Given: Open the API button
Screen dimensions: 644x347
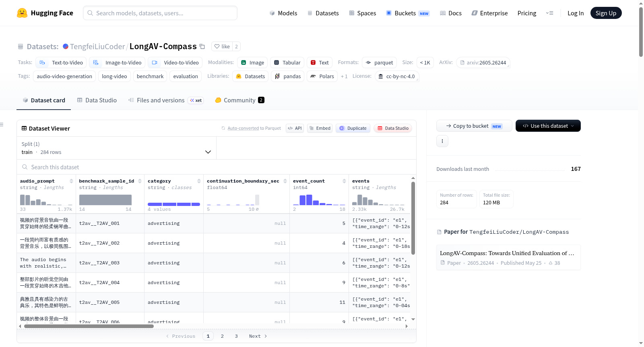Looking at the screenshot, I should 295,128.
